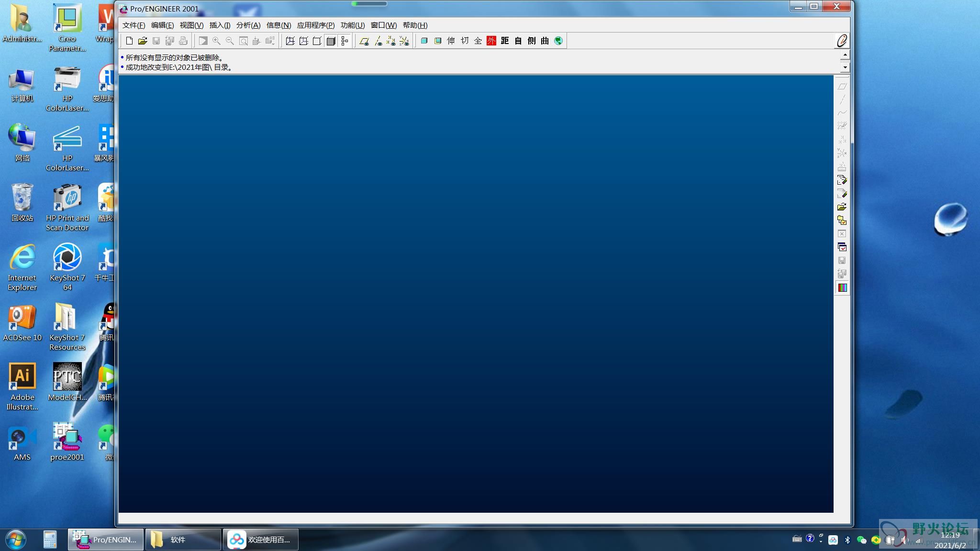Click the red 外 toolbar button

pos(491,41)
